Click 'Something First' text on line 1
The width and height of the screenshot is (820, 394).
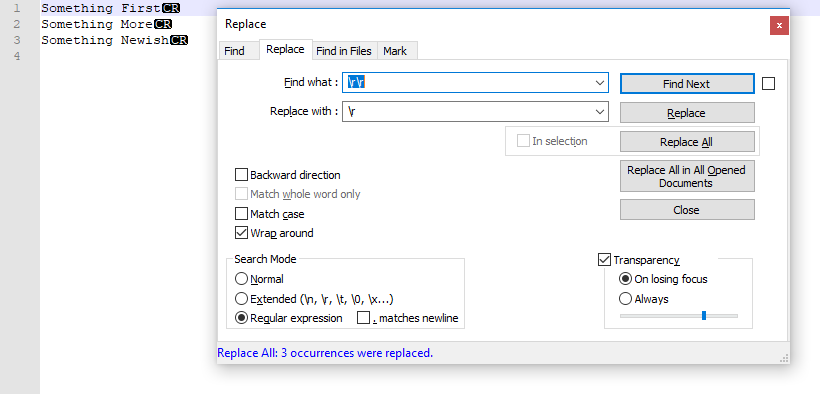pos(101,8)
